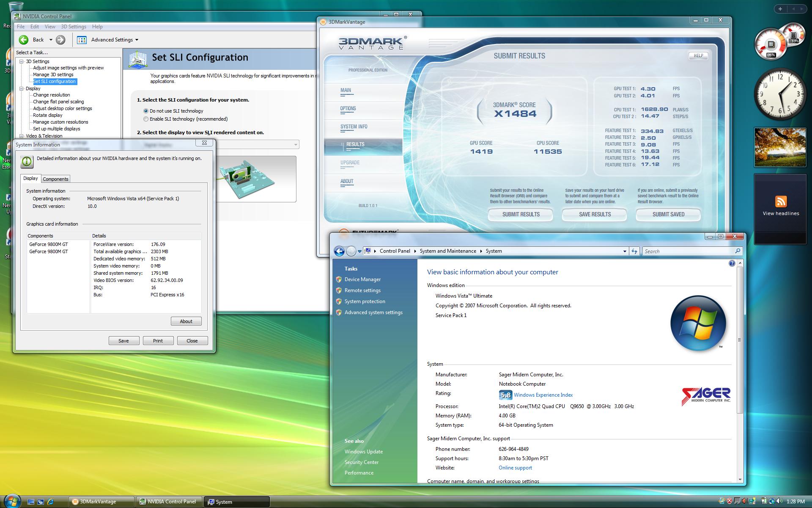
Task: Click Save in System Information dialog
Action: tap(123, 341)
